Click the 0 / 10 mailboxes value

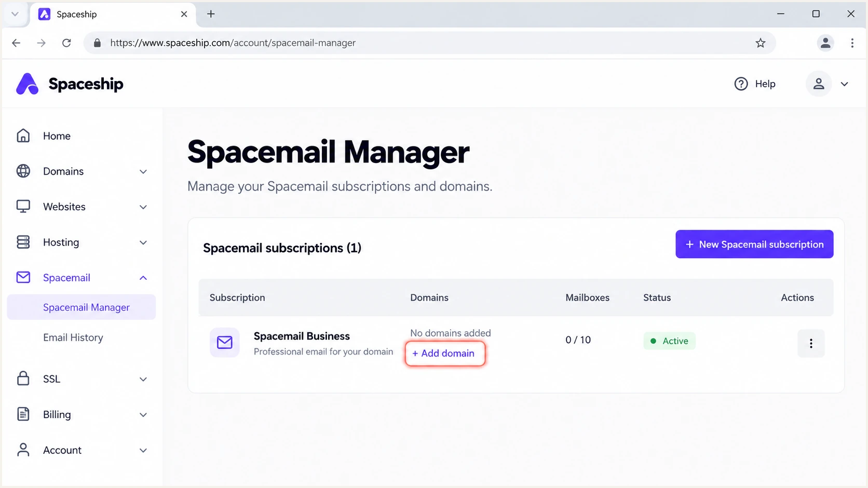click(x=578, y=340)
